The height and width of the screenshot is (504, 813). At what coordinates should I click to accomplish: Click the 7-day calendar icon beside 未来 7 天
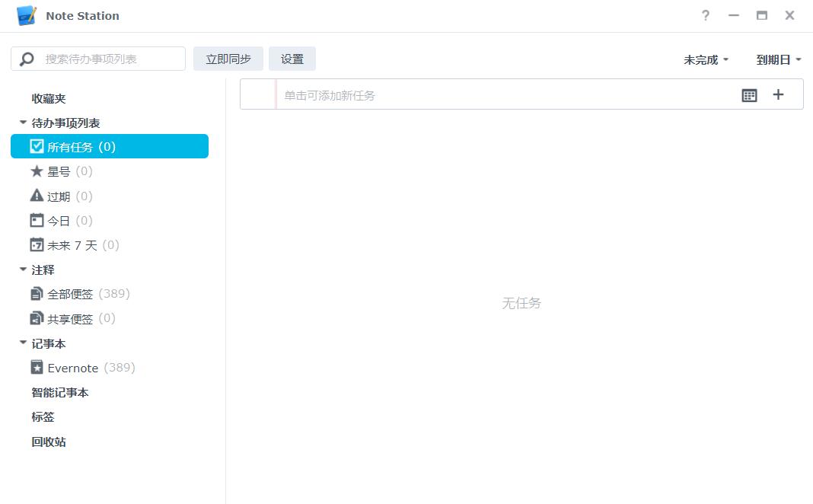tap(37, 244)
